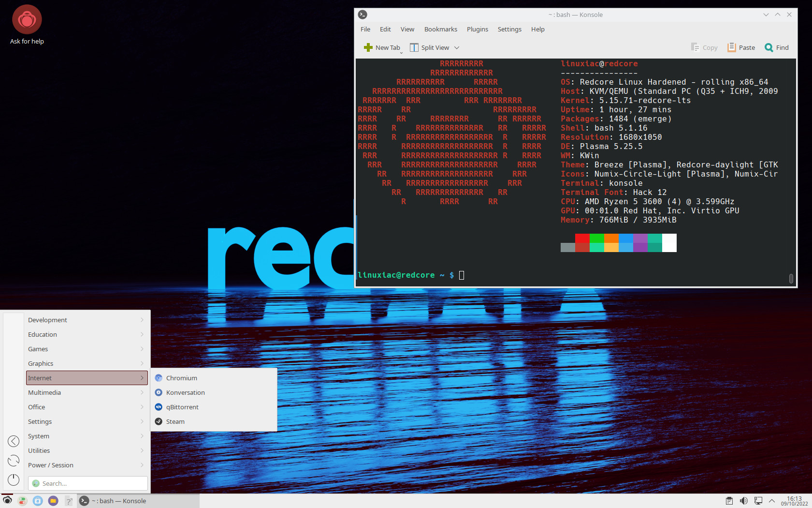This screenshot has height=508, width=812.
Task: Open the file manager folder icon in taskbar
Action: pos(53,501)
